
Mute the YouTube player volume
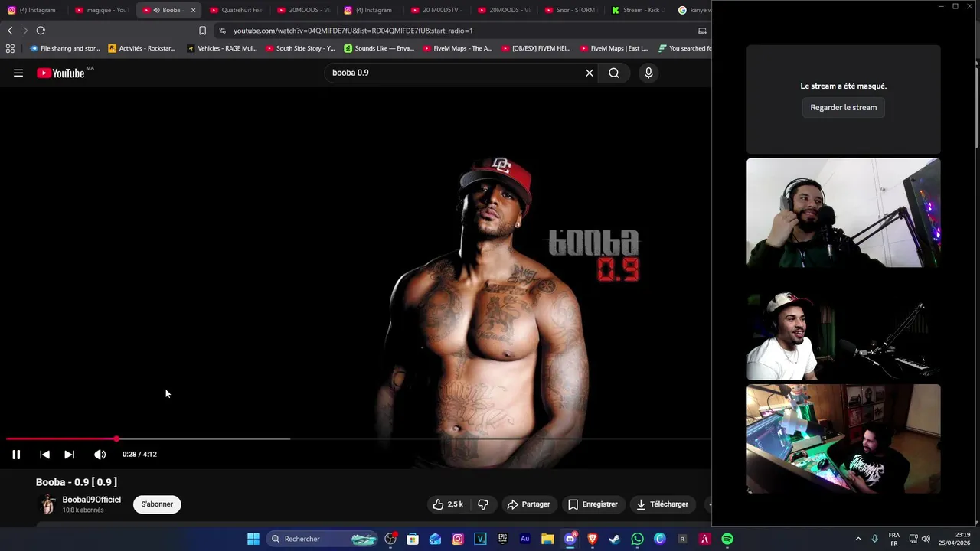click(x=100, y=455)
